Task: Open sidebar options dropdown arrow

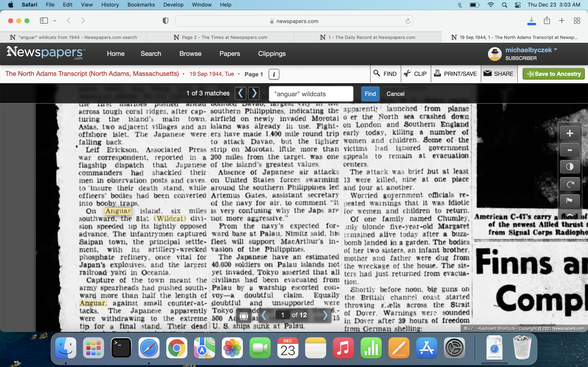Action: [x=55, y=21]
